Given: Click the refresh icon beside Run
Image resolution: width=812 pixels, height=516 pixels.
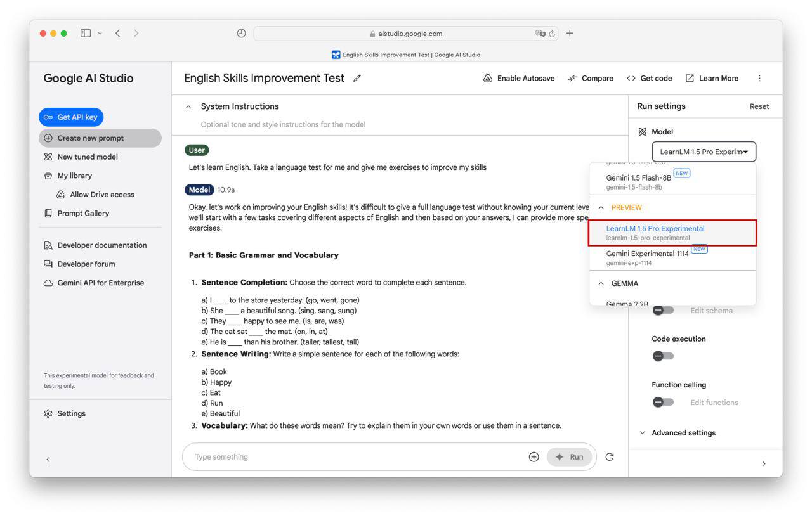Looking at the screenshot, I should (610, 457).
